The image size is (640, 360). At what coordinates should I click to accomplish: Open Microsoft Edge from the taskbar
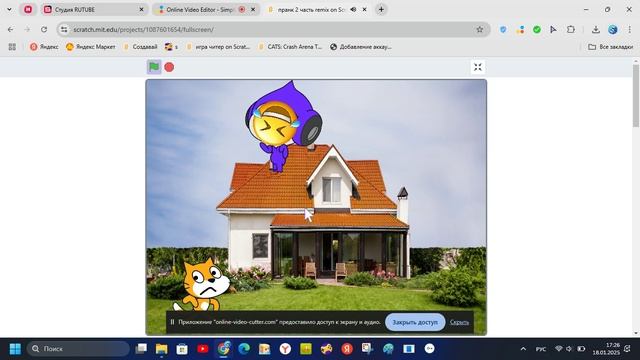(244, 349)
